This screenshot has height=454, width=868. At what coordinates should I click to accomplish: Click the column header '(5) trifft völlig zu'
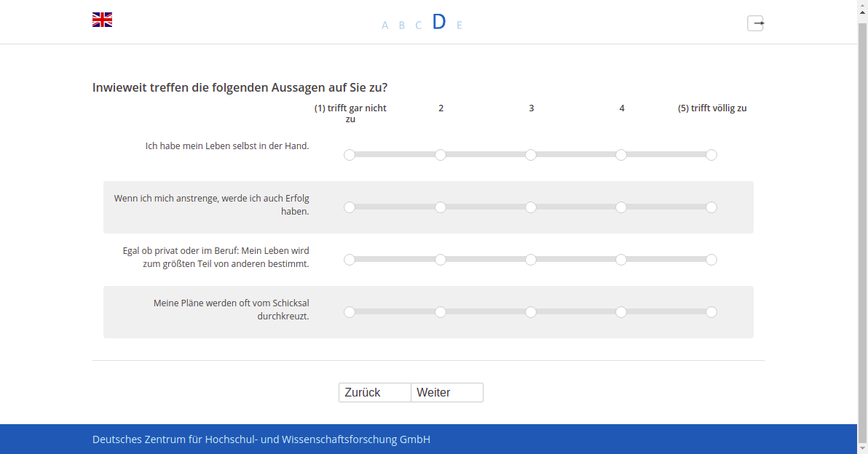click(x=712, y=108)
